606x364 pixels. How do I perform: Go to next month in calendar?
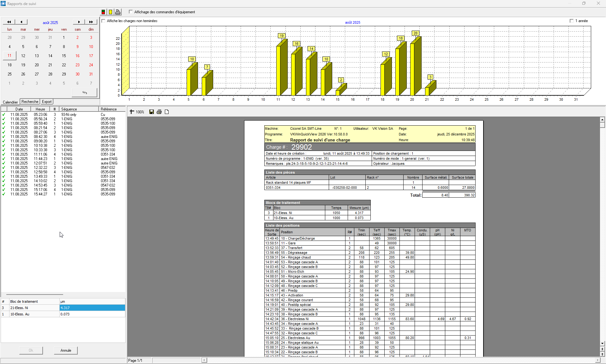79,22
